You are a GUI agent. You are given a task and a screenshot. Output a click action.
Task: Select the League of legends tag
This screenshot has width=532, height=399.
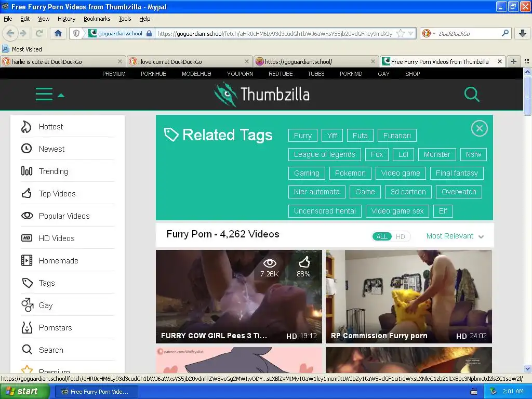click(324, 154)
